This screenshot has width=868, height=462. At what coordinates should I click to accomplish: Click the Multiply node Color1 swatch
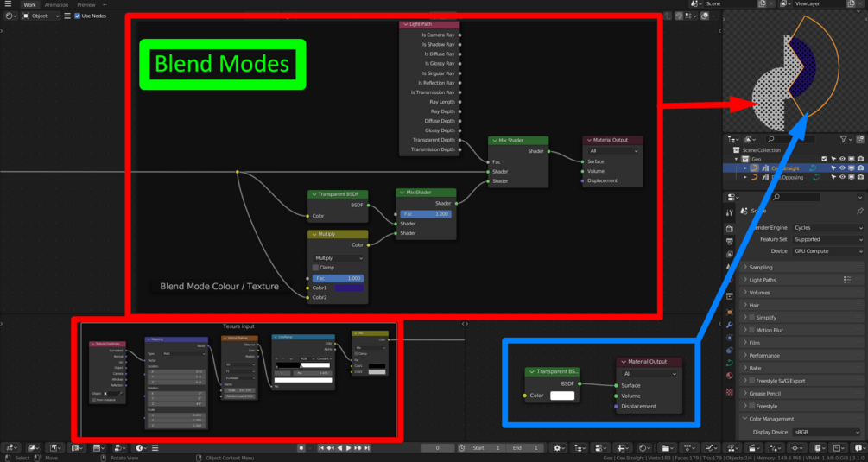point(349,288)
